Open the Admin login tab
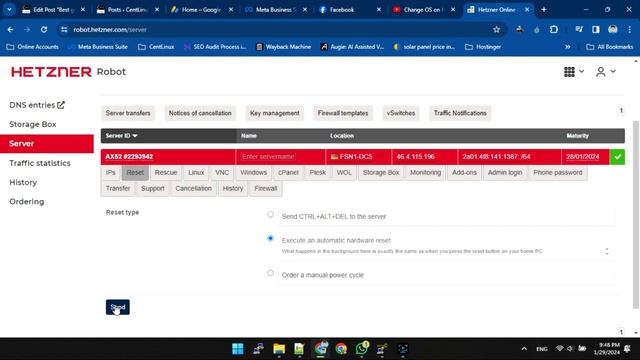Image resolution: width=640 pixels, height=360 pixels. pyautogui.click(x=505, y=173)
